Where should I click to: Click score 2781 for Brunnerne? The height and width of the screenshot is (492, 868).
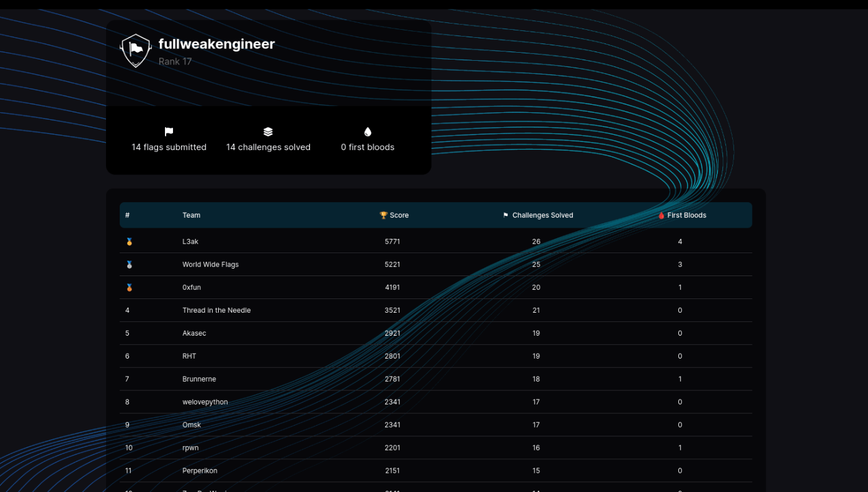tap(392, 379)
